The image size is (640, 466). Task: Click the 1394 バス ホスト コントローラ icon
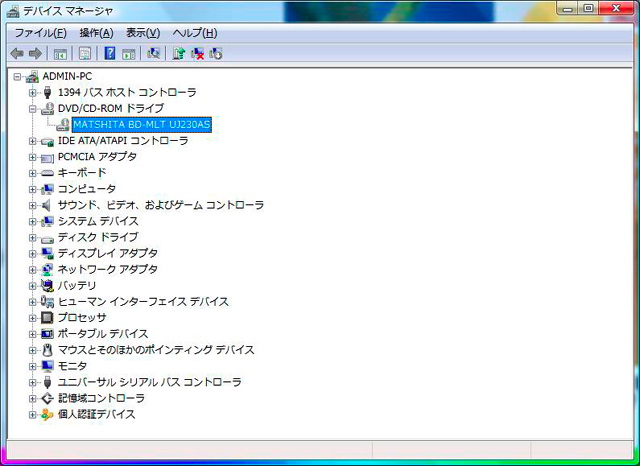[47, 93]
